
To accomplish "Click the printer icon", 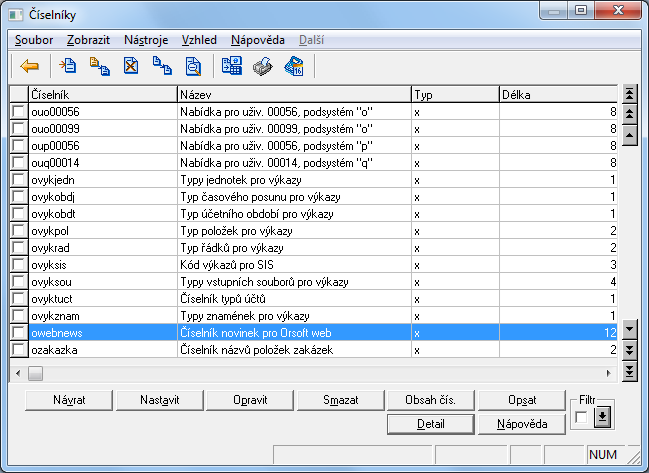I will (262, 67).
